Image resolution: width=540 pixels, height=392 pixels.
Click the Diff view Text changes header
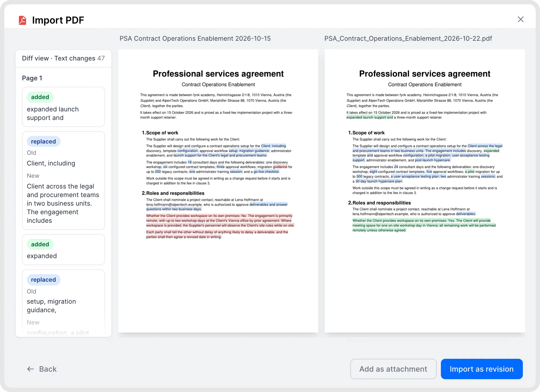coord(63,58)
